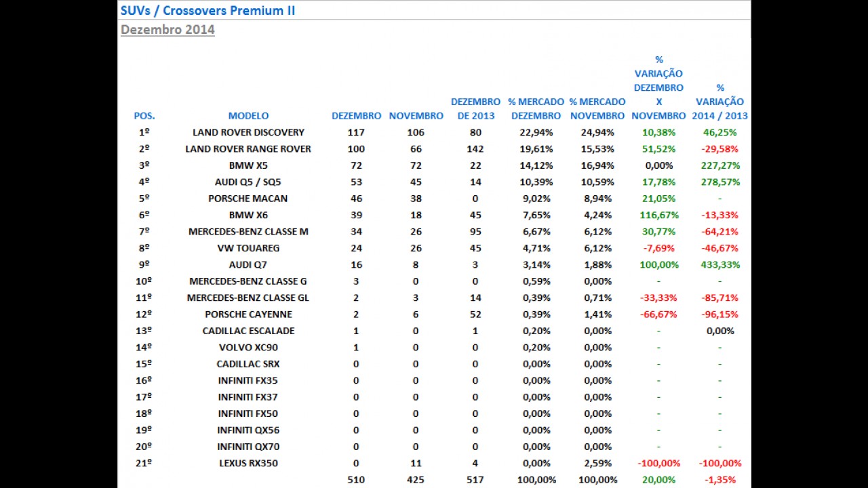868x488 pixels.
Task: Click the 'DEZEMBRO' sales column header
Action: [x=356, y=116]
